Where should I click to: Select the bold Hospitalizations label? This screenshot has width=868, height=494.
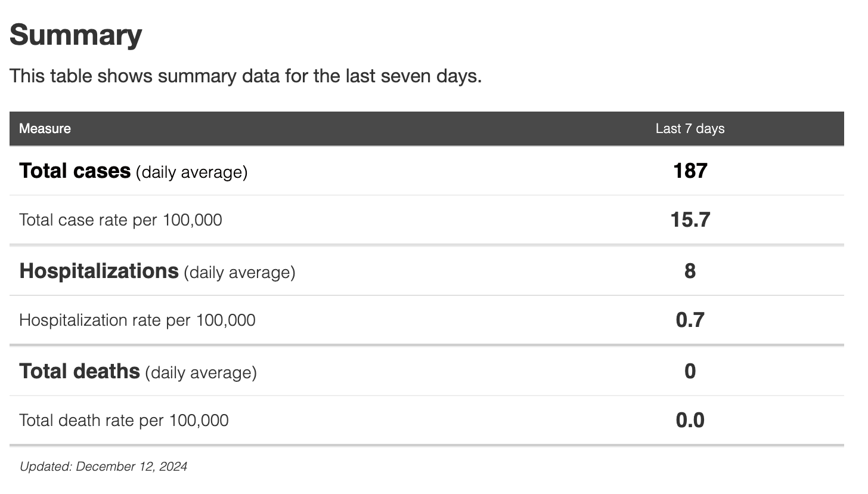[99, 271]
